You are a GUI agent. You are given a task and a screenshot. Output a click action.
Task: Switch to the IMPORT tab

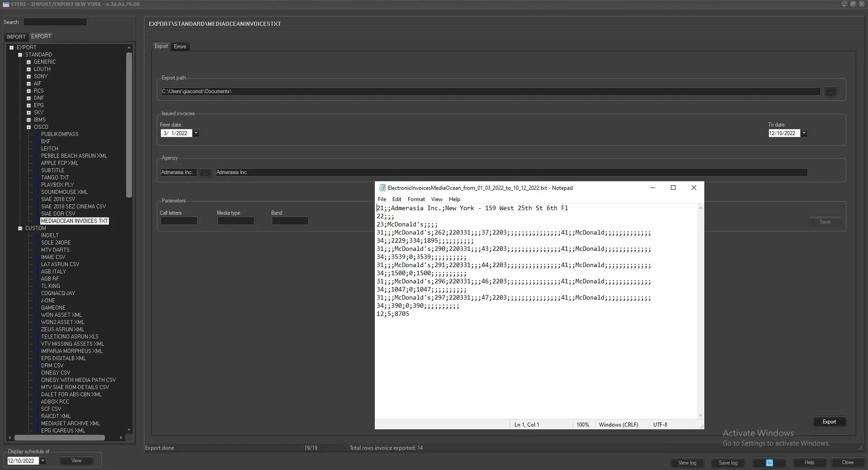click(x=16, y=37)
